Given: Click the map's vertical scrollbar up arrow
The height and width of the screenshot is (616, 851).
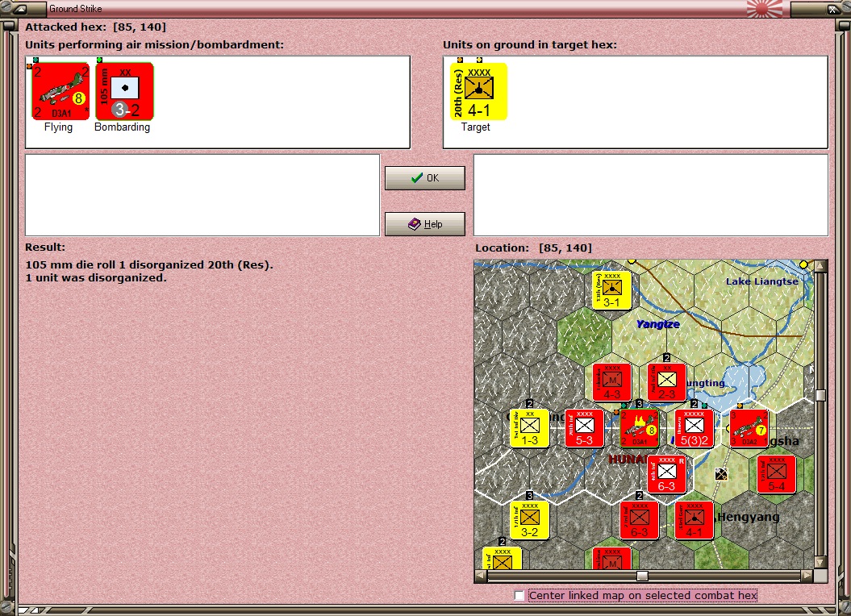Looking at the screenshot, I should 820,266.
